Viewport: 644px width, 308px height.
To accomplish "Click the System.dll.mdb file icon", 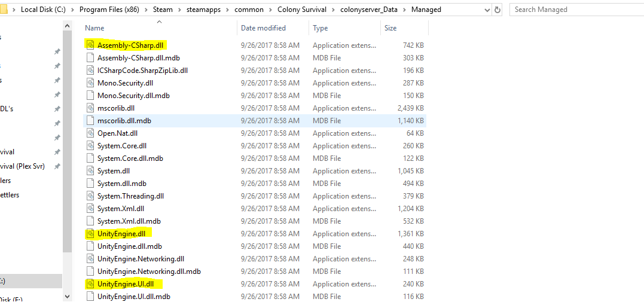I will [x=90, y=183].
